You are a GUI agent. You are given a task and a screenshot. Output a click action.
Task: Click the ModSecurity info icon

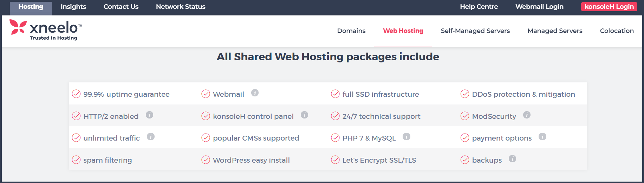[527, 115]
